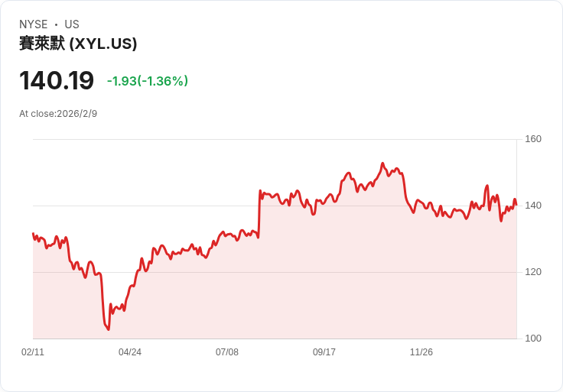The width and height of the screenshot is (563, 392).
Task: Click the At close:2026/2/9 timestamp
Action: [x=58, y=114]
